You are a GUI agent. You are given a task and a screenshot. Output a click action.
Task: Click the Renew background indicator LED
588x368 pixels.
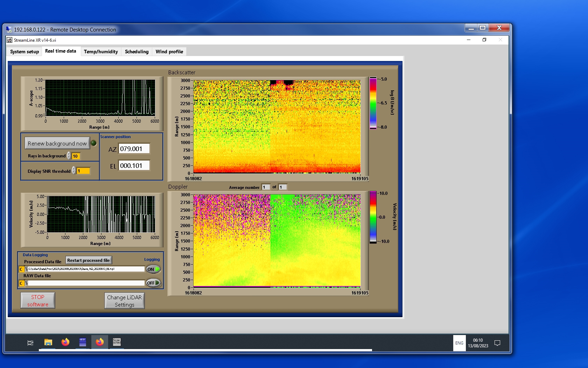[x=94, y=143]
